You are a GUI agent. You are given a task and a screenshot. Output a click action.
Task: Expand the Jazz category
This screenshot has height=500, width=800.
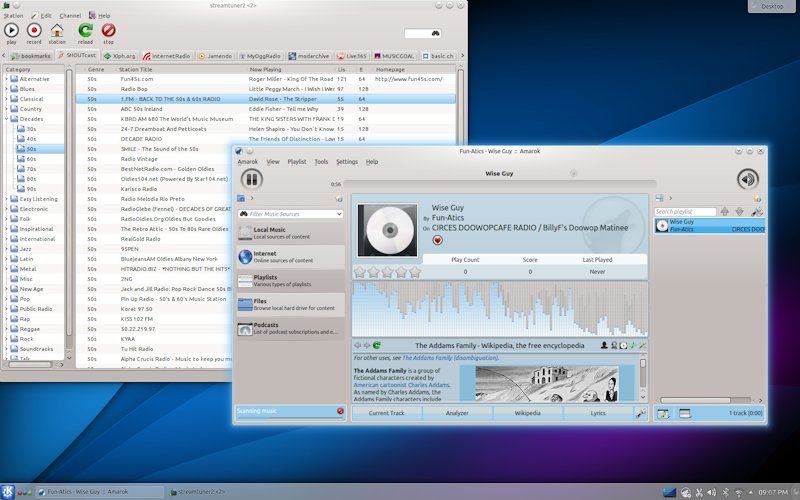pos(6,249)
